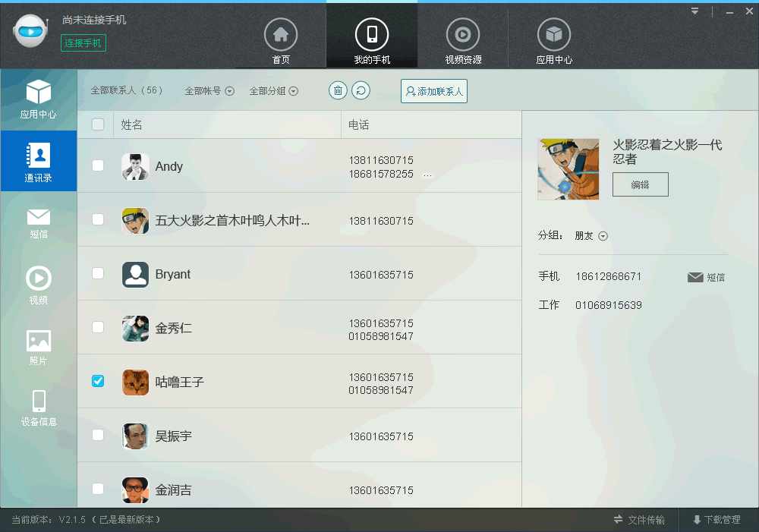This screenshot has width=759, height=532.
Task: Uncheck the 咕噜王子 contact checkbox
Action: (98, 381)
